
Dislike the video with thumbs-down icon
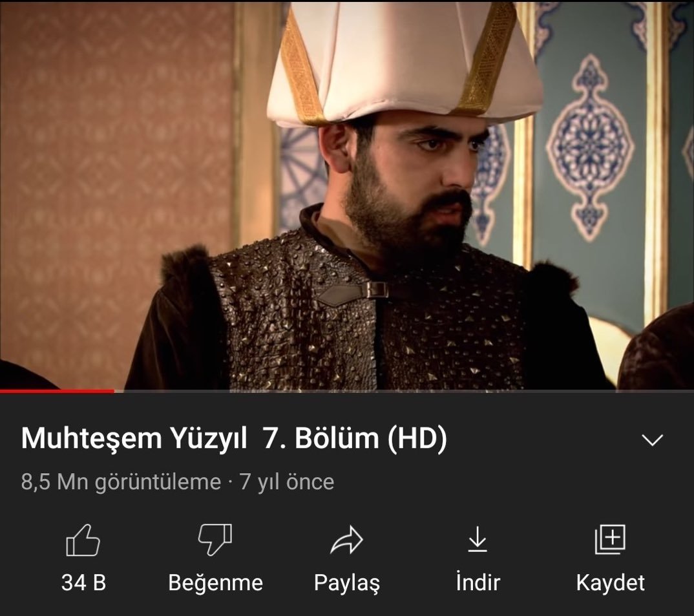(x=215, y=539)
